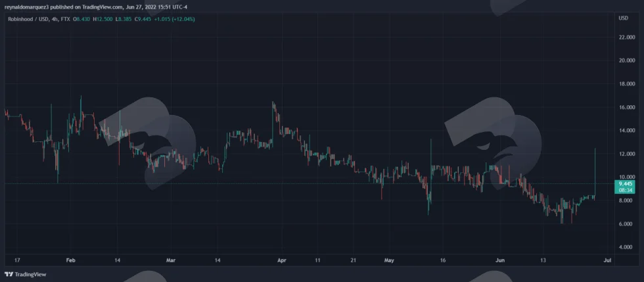644x282 pixels.
Task: Click the TradingView logo icon
Action: coord(9,274)
